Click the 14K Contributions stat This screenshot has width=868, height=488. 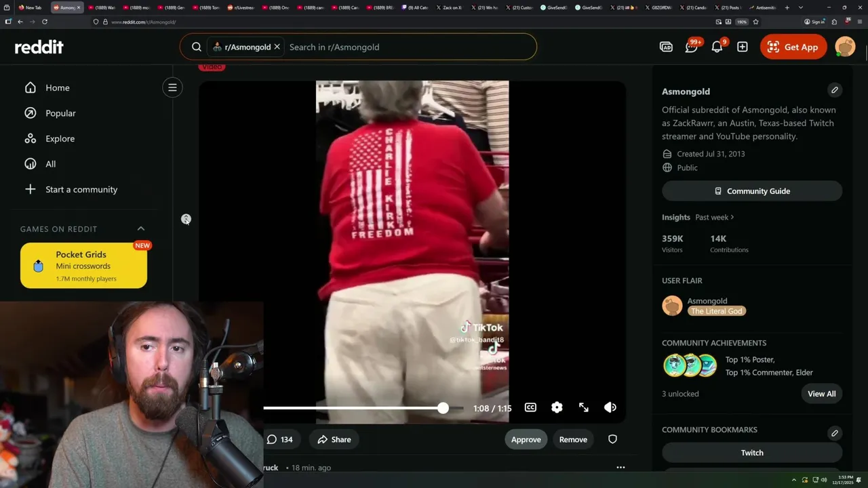[x=729, y=243]
